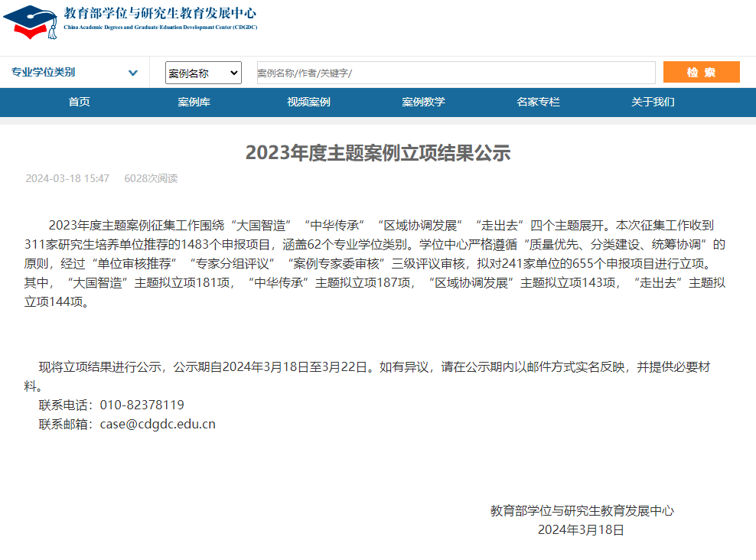Expand the 案例名称 search type combo box
This screenshot has width=756, height=560.
coord(203,73)
